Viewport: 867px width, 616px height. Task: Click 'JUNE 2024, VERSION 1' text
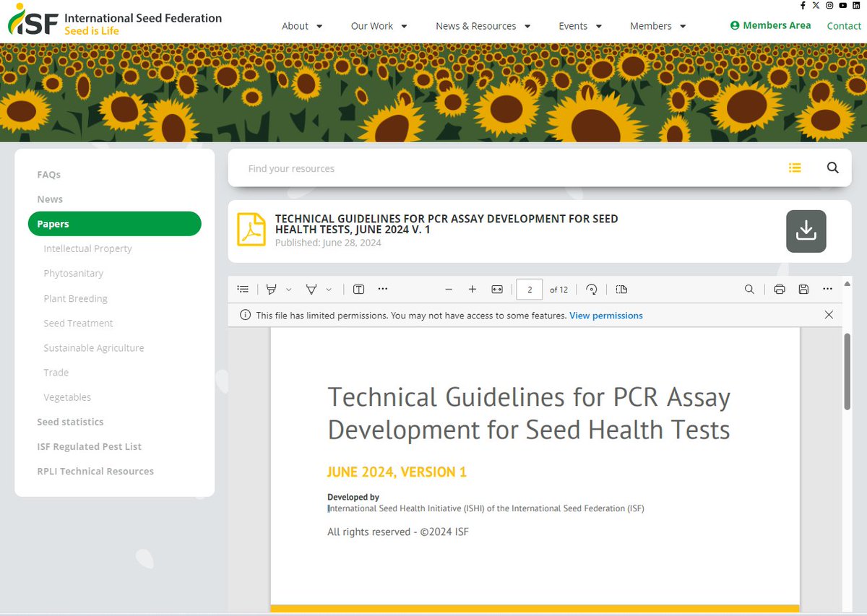pos(397,472)
